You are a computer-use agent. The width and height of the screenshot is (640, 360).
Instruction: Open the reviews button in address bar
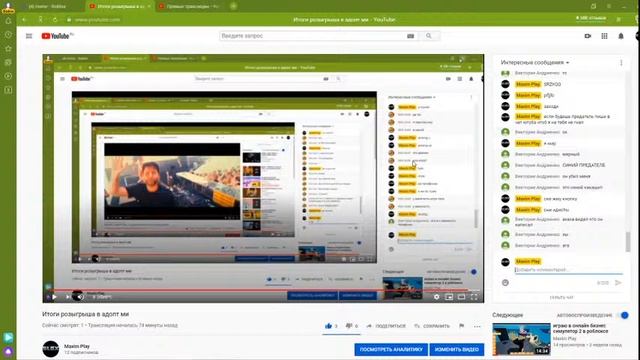coord(591,18)
